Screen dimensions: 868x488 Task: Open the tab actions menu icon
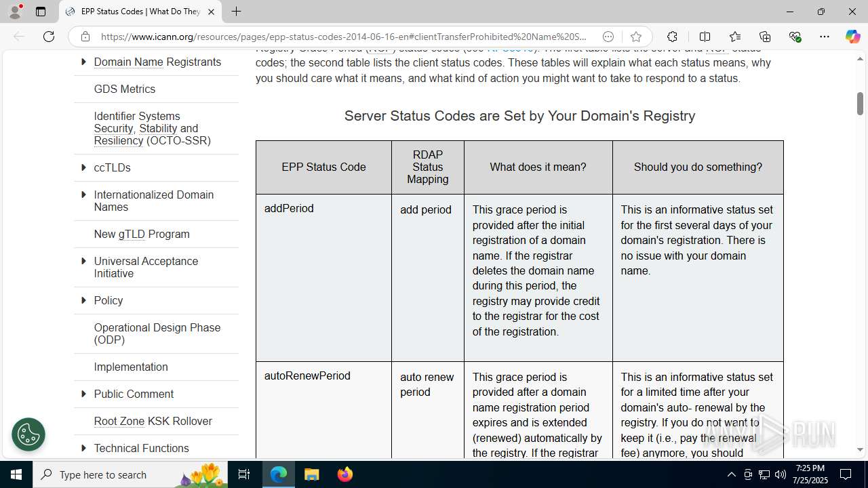tap(41, 12)
